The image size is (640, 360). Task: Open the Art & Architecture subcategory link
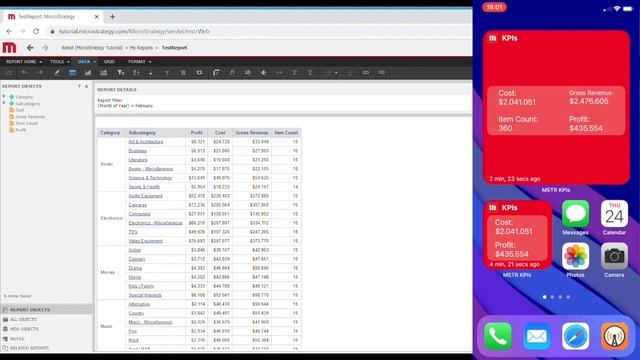click(x=146, y=142)
